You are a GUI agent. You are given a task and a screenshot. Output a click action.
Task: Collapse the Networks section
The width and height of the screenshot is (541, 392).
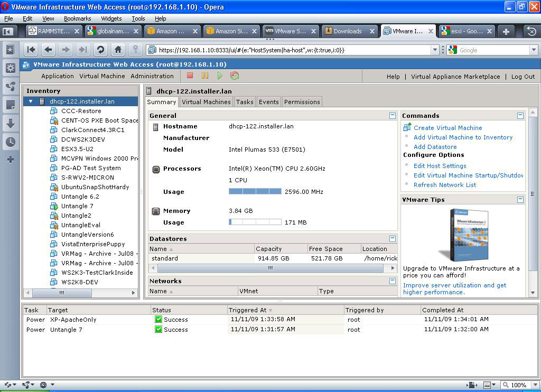tap(393, 281)
